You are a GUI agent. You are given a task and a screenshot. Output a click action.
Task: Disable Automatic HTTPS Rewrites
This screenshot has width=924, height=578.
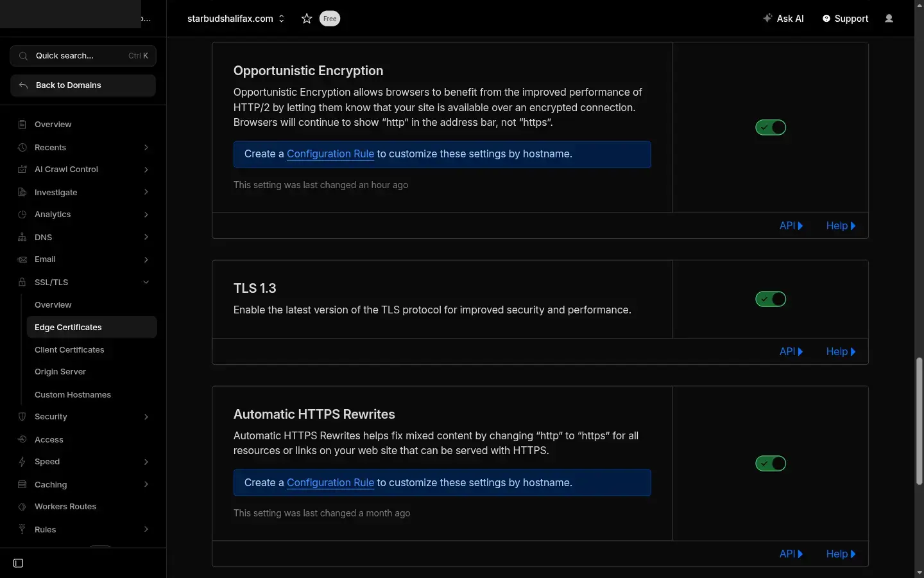(x=770, y=463)
